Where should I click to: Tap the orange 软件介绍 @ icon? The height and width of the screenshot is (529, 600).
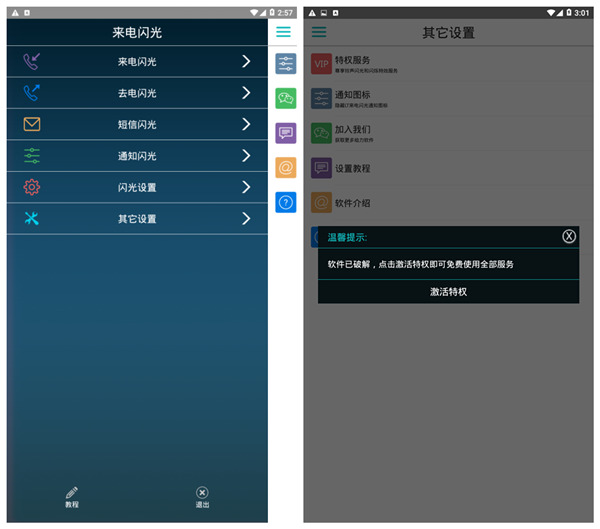point(321,202)
